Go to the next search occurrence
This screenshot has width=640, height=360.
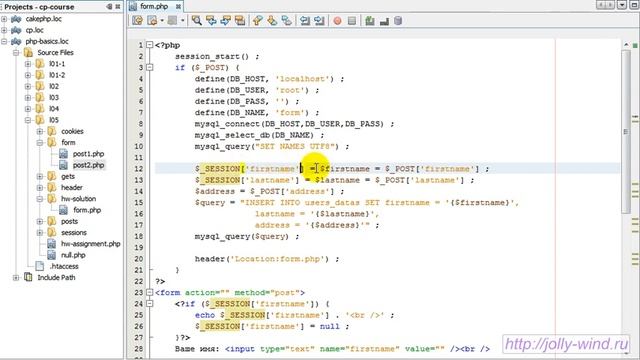pos(226,20)
